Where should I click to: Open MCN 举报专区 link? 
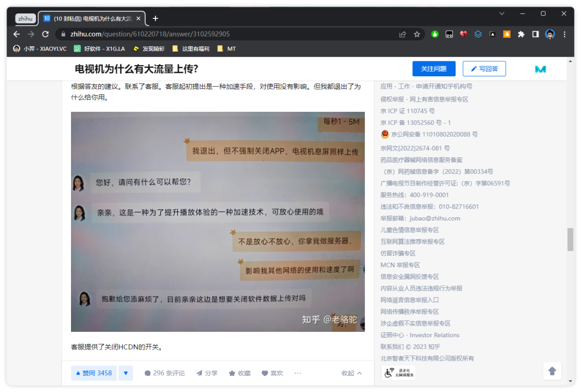(400, 265)
